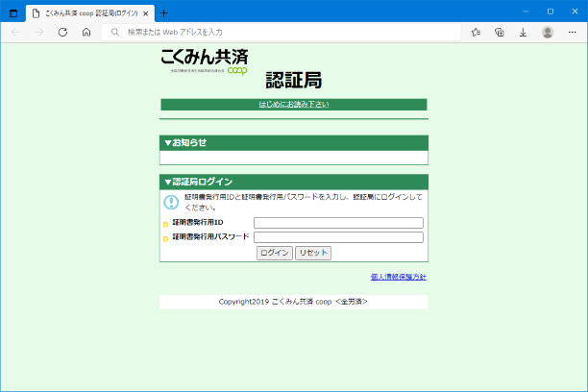This screenshot has width=588, height=392.
Task: Maximize the browser window
Action: (x=551, y=12)
